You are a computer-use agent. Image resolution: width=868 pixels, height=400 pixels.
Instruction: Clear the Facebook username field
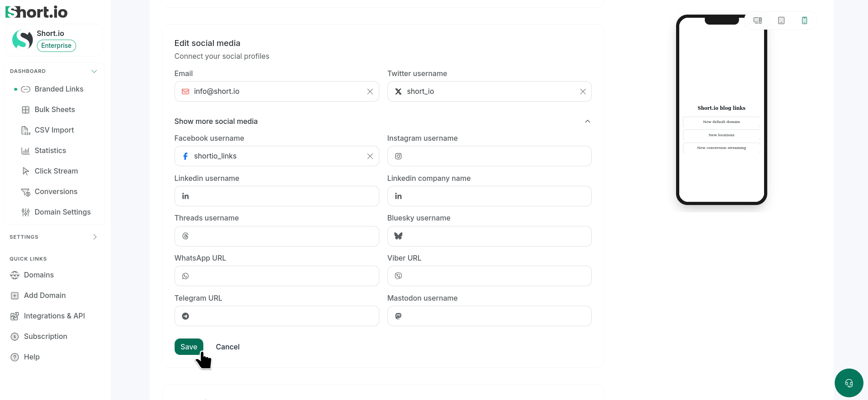(370, 156)
